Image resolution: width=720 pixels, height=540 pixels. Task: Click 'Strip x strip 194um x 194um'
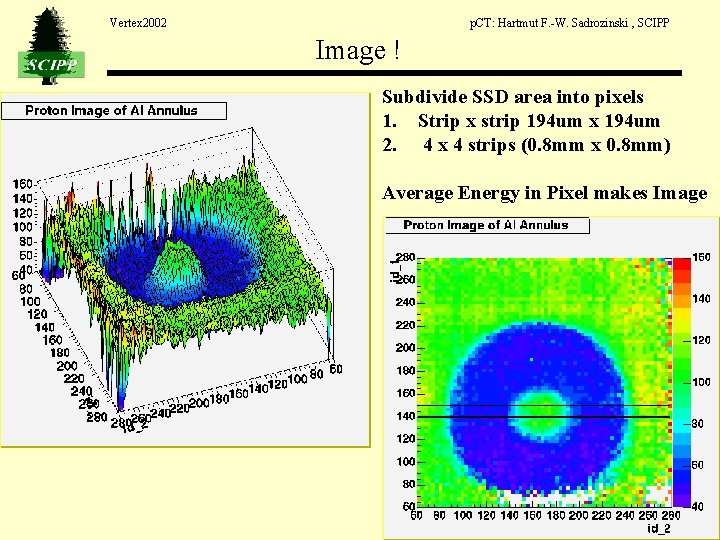[x=539, y=121]
